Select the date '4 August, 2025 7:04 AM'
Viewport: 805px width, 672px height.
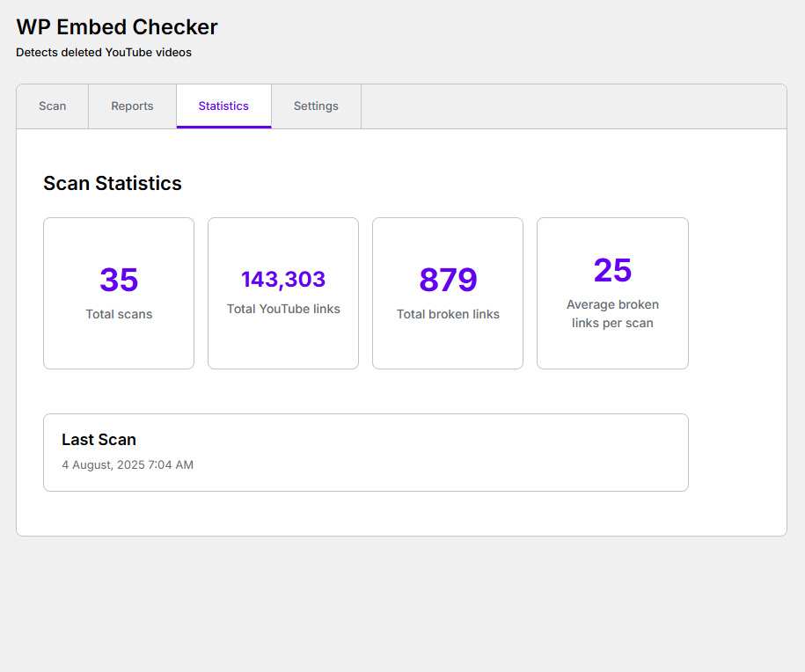[x=128, y=465]
